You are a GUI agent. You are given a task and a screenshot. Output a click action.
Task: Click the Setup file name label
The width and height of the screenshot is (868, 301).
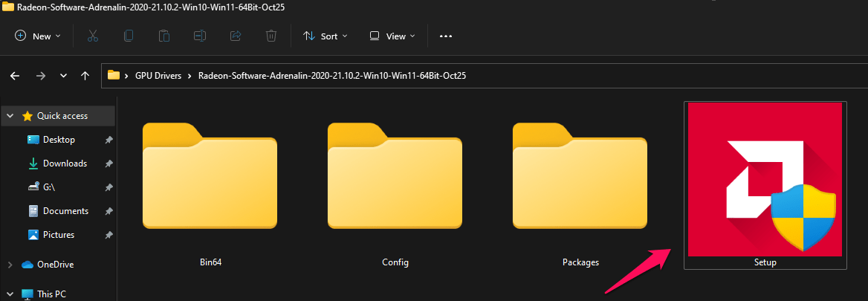pos(765,262)
